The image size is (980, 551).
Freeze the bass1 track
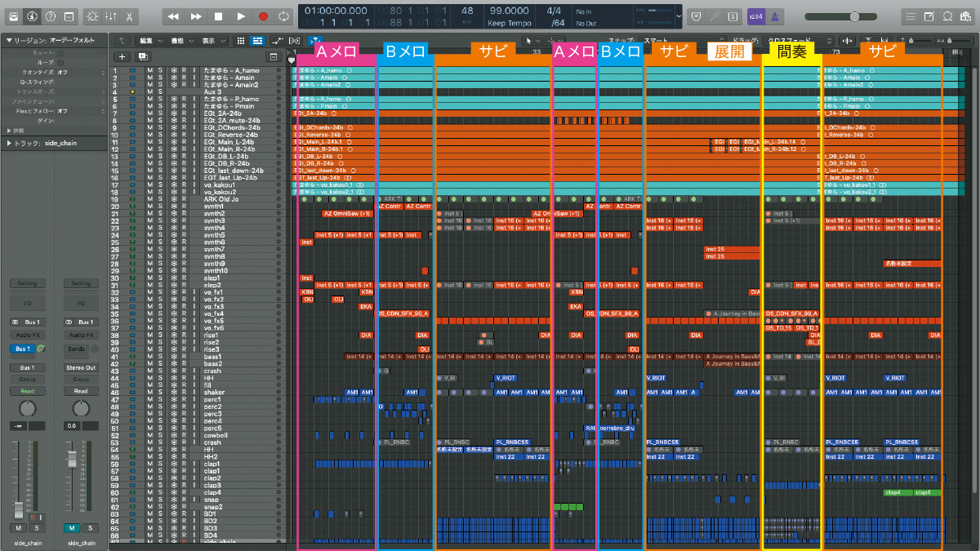coord(173,357)
